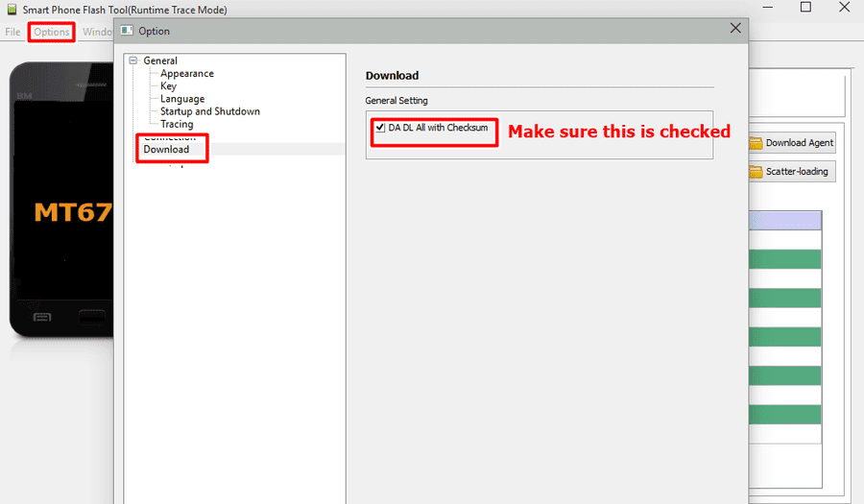Click the MT67 phone image
Screen dimensions: 864x504
pyautogui.click(x=61, y=200)
